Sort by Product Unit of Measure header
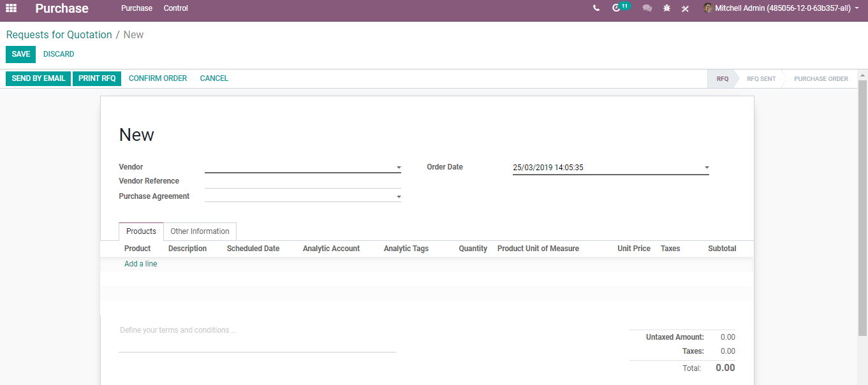868x385 pixels. tap(538, 249)
